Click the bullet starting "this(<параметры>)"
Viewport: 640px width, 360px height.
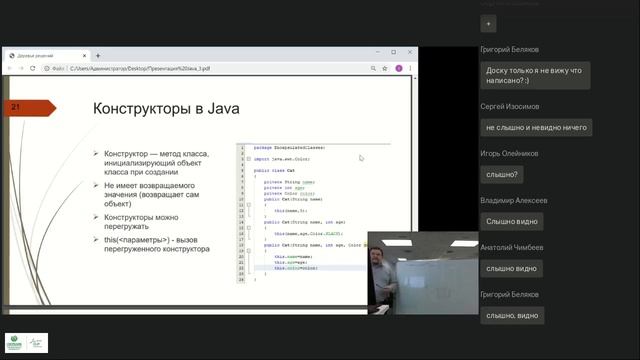coord(157,244)
